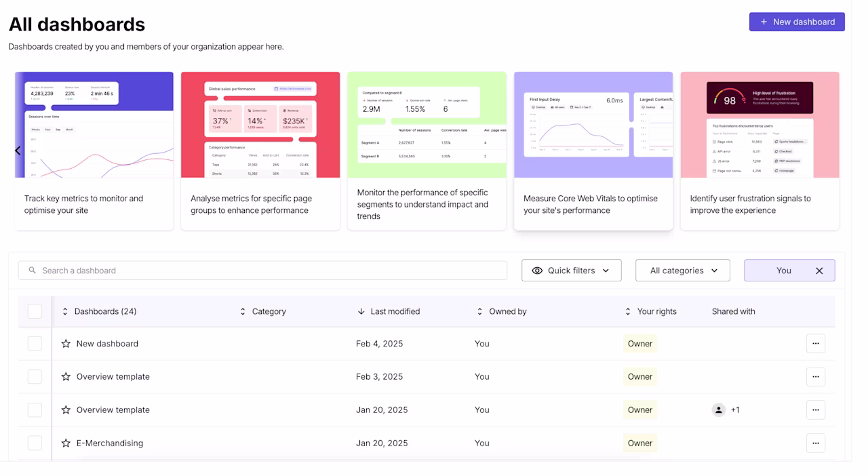
Task: Open the Quick filters dropdown
Action: click(571, 271)
